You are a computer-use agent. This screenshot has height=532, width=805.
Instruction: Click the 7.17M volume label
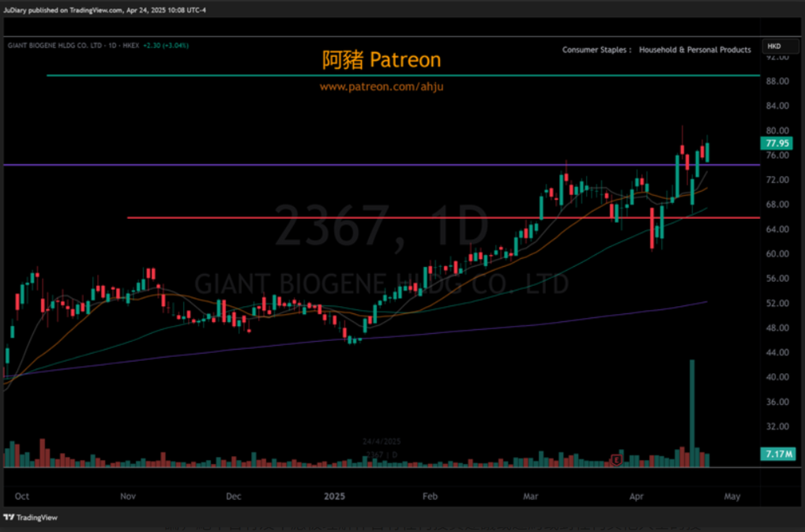point(778,454)
